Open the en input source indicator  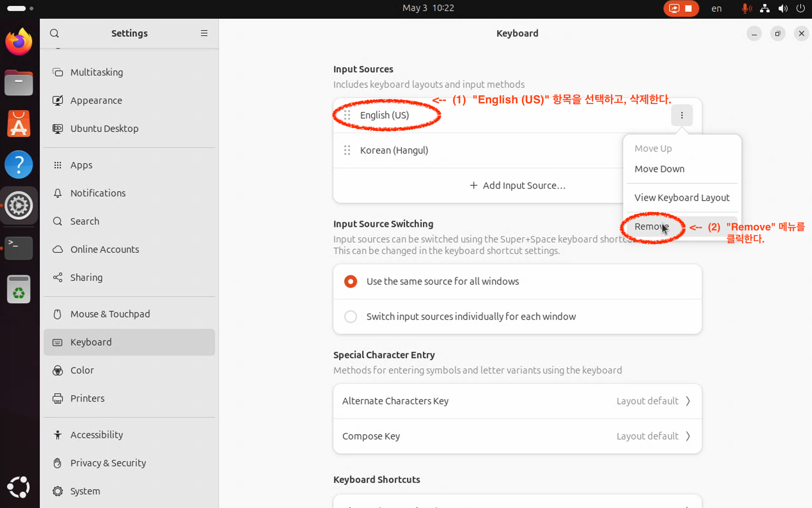click(x=716, y=8)
